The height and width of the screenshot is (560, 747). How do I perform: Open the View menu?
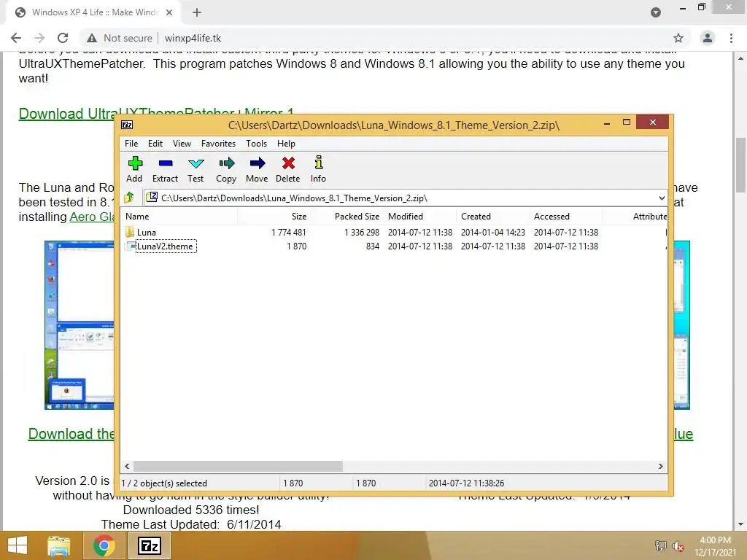182,144
